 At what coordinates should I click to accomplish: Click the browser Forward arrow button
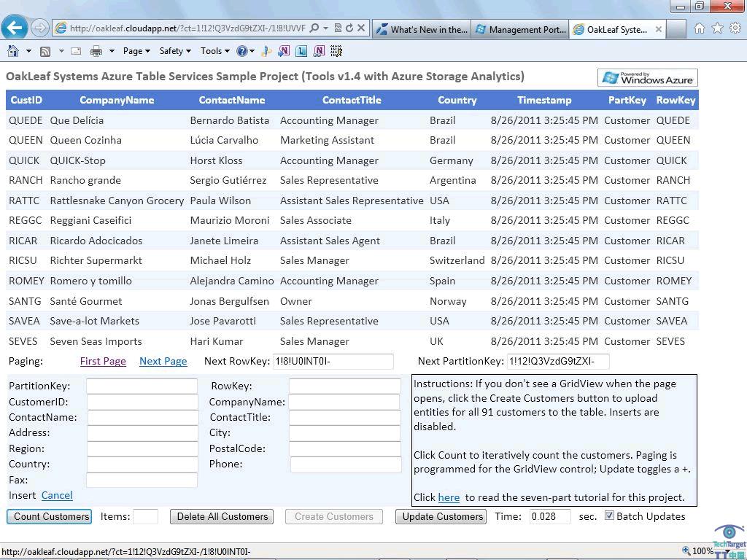[x=40, y=28]
